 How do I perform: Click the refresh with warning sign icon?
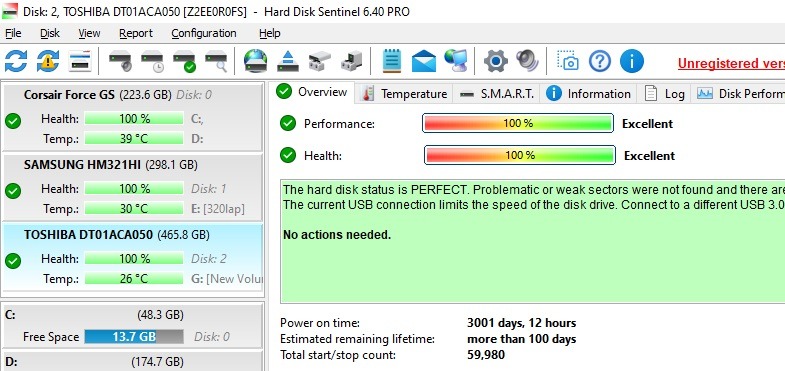(48, 61)
